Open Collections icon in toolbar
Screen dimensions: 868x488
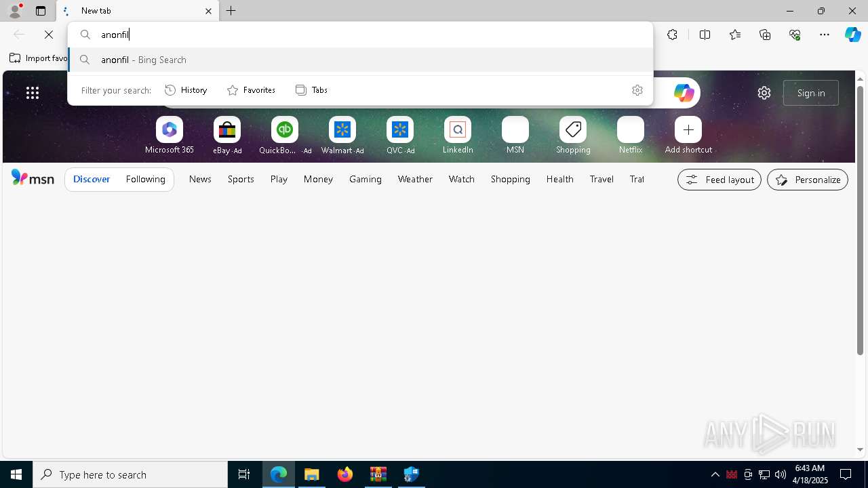[765, 35]
